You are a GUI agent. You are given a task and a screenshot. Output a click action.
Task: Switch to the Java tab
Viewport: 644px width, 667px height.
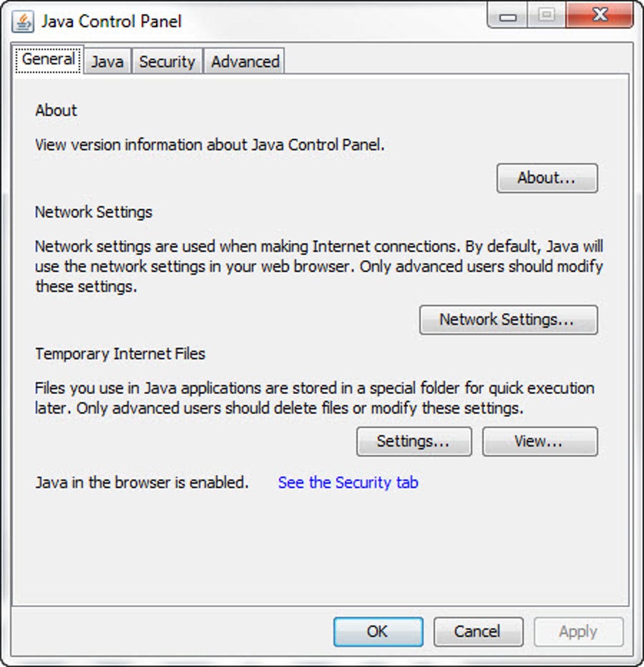tap(107, 62)
